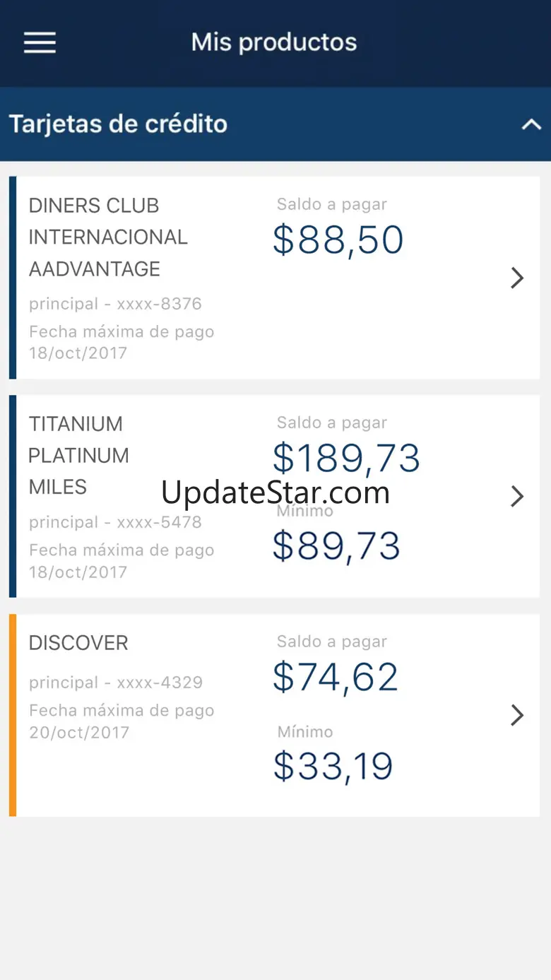Open the hamburger menu
The height and width of the screenshot is (980, 551).
(x=40, y=42)
